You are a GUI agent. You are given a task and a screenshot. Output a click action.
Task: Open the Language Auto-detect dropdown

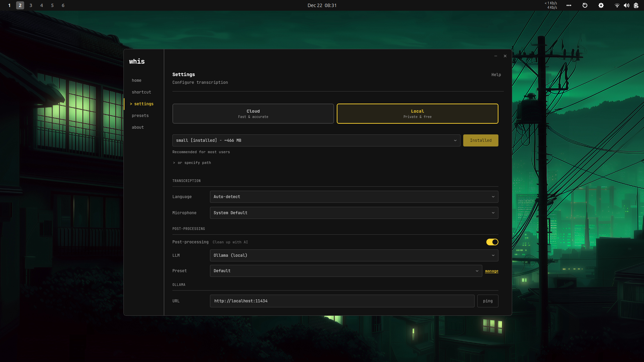(354, 197)
